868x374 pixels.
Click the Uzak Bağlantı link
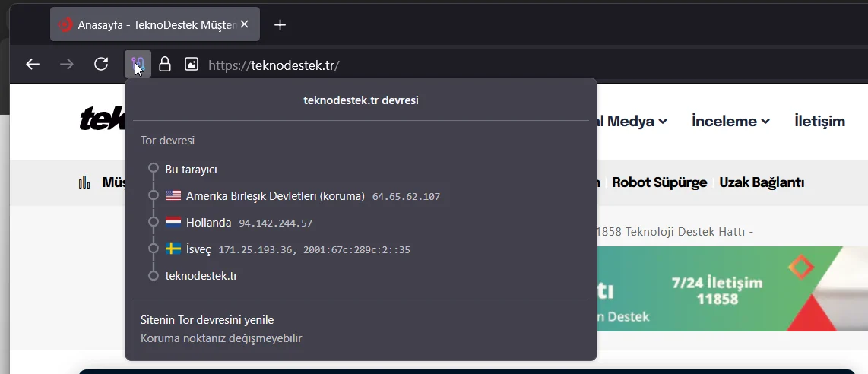point(762,182)
